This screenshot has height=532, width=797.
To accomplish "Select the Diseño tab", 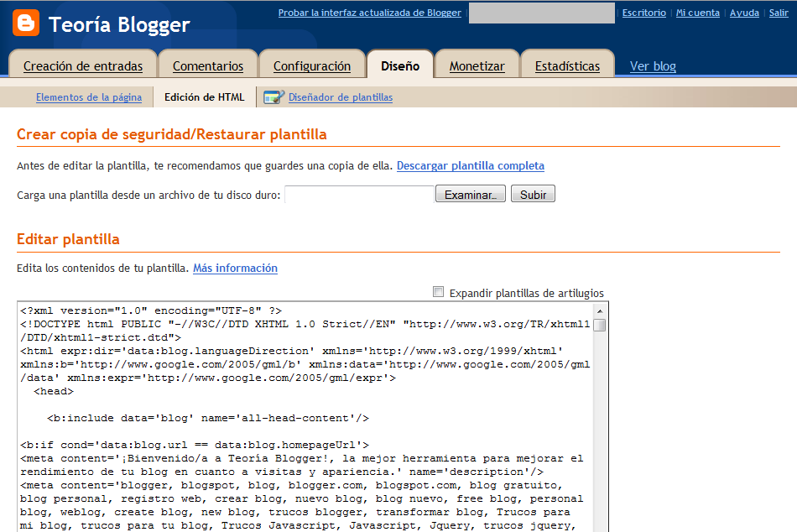I will (400, 66).
